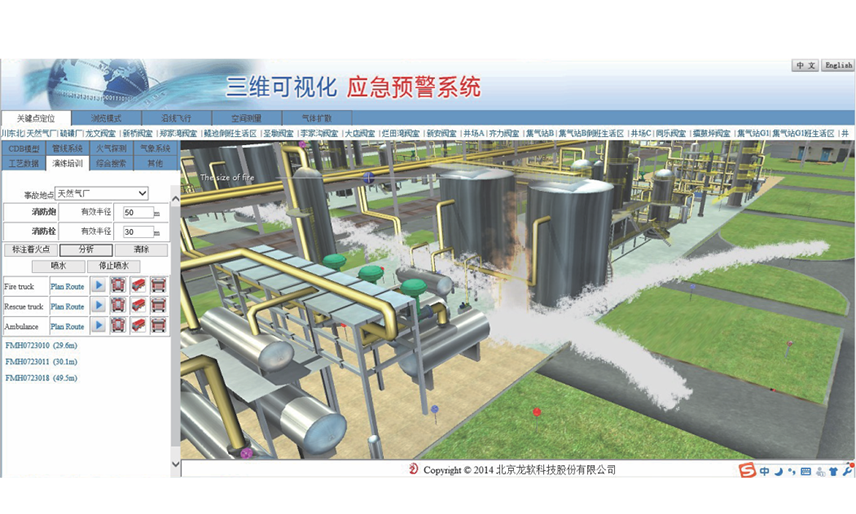The height and width of the screenshot is (514, 856).
Task: Open the Sogou soft keyboard icon
Action: 805,471
